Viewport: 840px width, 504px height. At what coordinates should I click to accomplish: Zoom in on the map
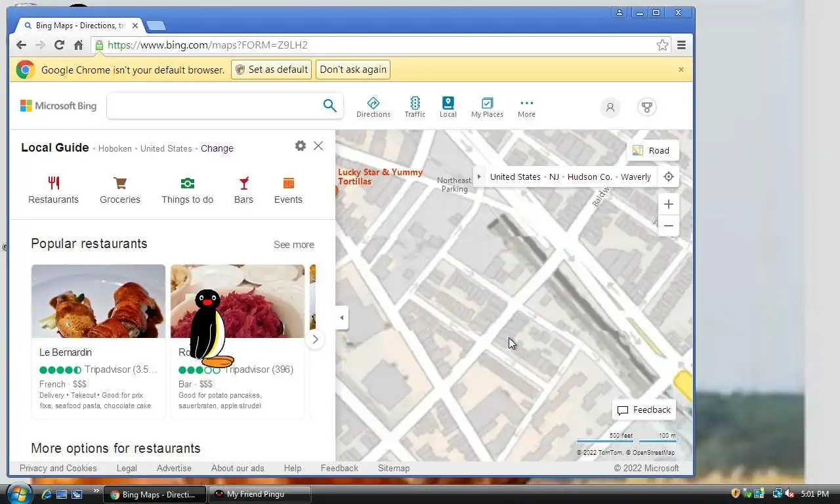tap(669, 204)
